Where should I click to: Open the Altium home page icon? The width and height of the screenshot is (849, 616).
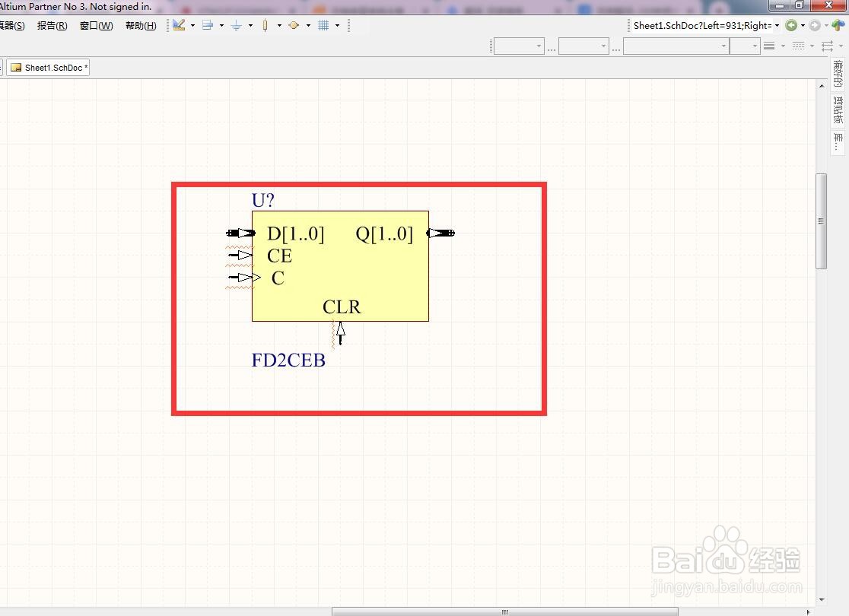tap(838, 25)
